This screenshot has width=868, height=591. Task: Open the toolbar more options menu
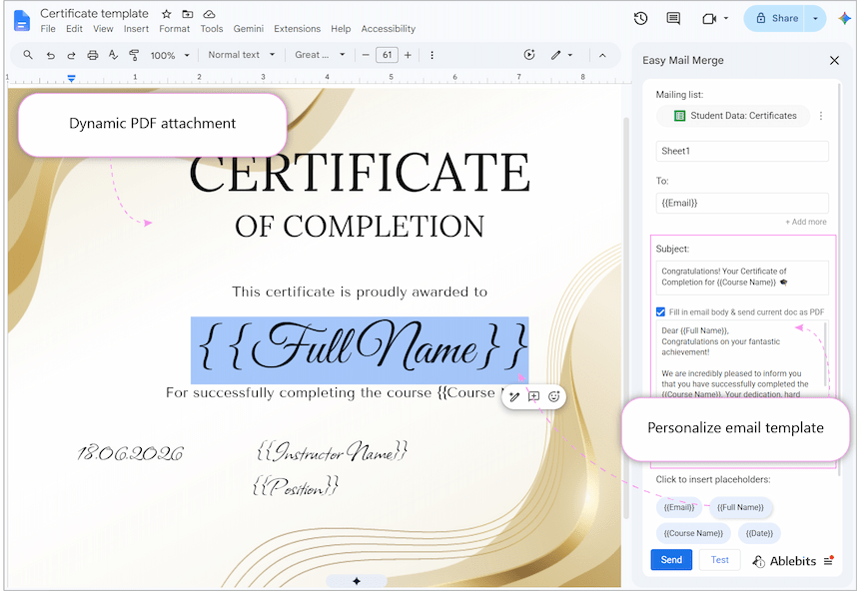432,55
